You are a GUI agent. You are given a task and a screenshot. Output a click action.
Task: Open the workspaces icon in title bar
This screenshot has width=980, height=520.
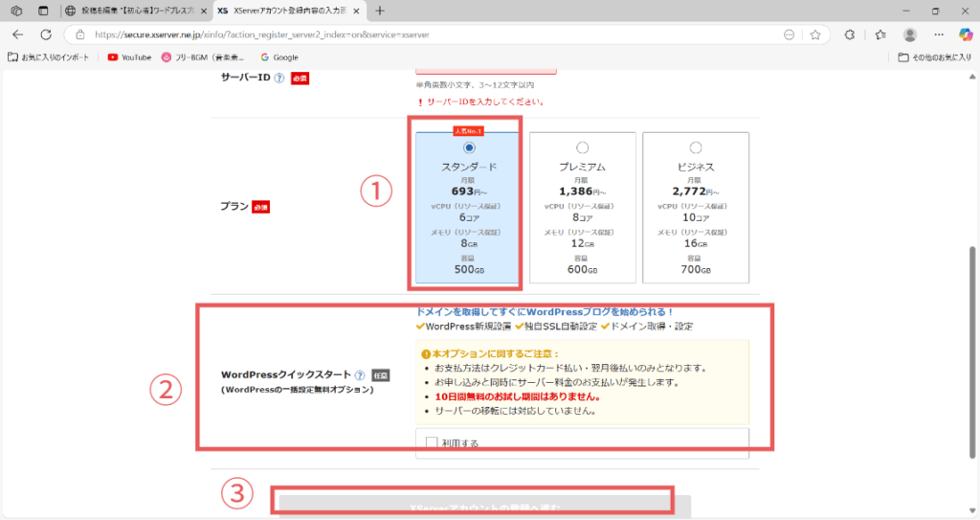coord(17,11)
